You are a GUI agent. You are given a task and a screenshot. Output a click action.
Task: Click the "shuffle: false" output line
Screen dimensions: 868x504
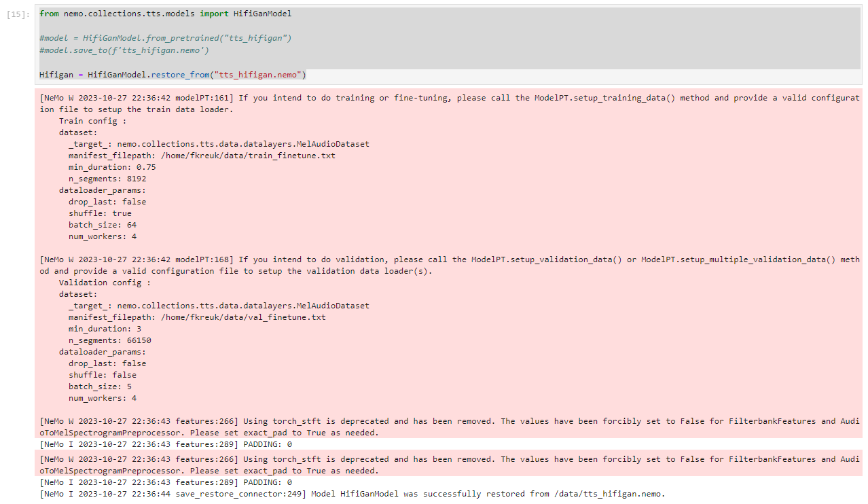point(103,375)
